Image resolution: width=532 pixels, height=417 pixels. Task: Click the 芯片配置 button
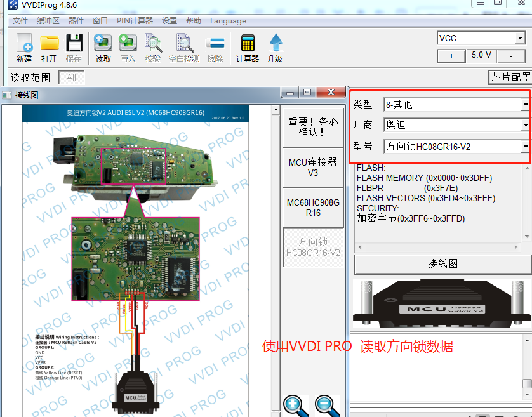510,77
